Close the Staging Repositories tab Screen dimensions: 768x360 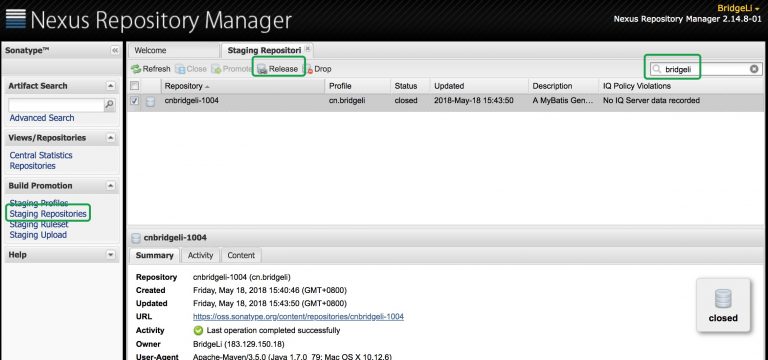[308, 48]
